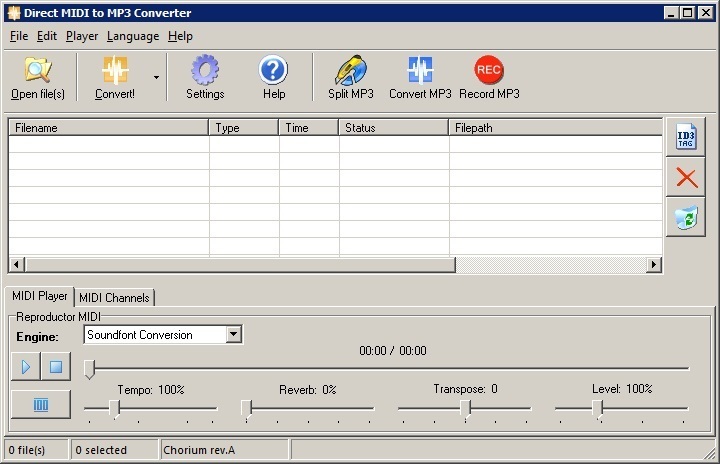Open the Convert MP3 tool
This screenshot has height=464, width=720.
coord(420,72)
